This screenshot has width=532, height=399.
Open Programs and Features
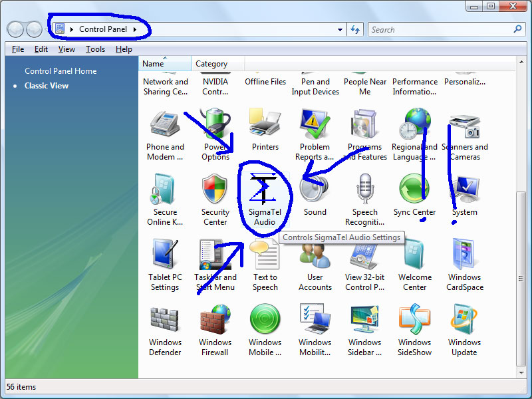coord(364,136)
